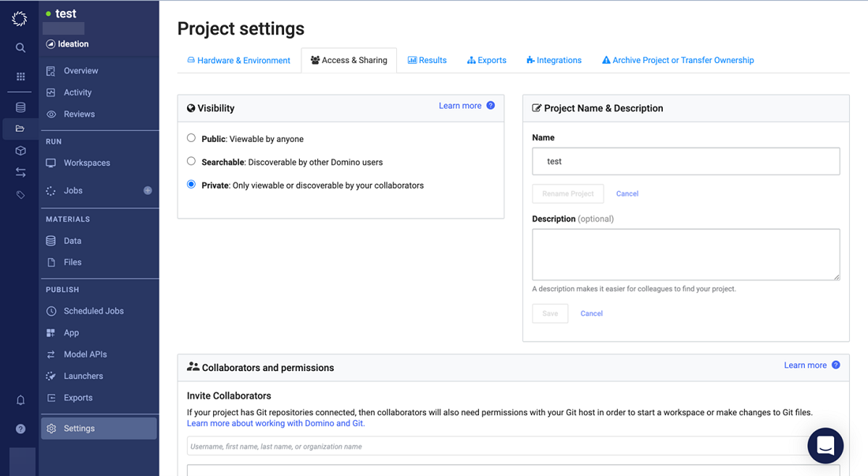Click the test project title
Image resolution: width=868 pixels, height=476 pixels.
[65, 13]
